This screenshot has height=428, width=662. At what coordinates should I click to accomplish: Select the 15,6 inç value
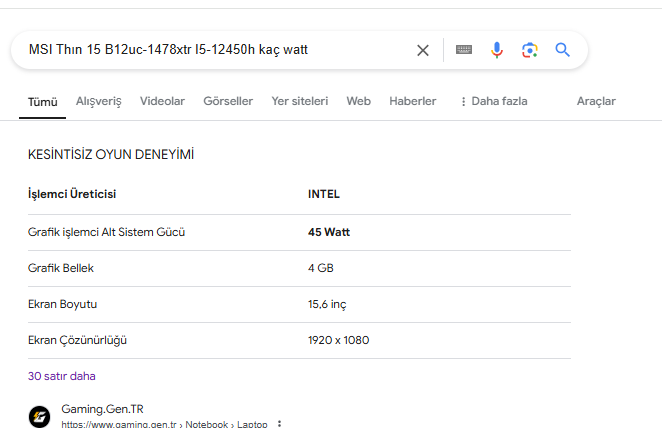327,304
